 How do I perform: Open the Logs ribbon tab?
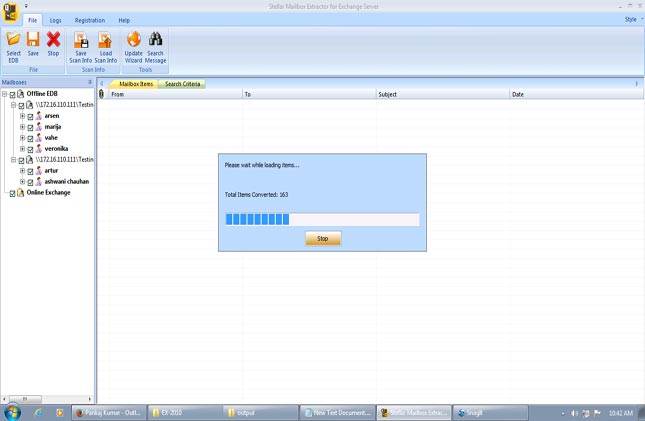[56, 20]
